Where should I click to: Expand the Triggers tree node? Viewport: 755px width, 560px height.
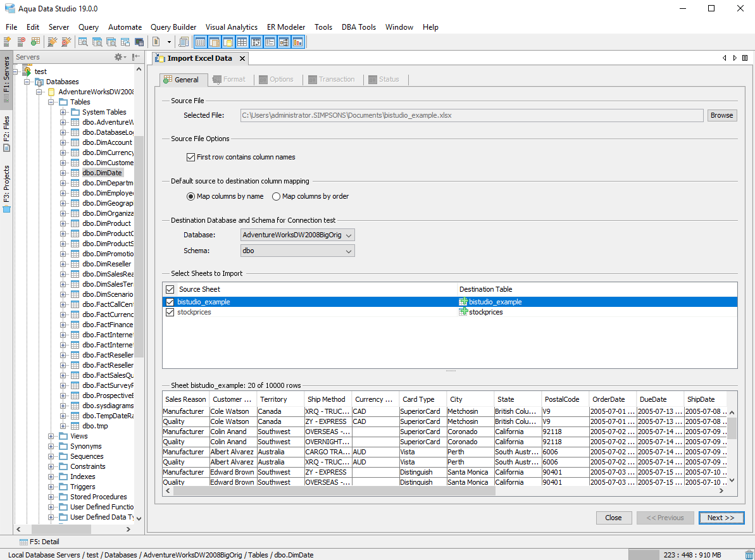pos(51,487)
